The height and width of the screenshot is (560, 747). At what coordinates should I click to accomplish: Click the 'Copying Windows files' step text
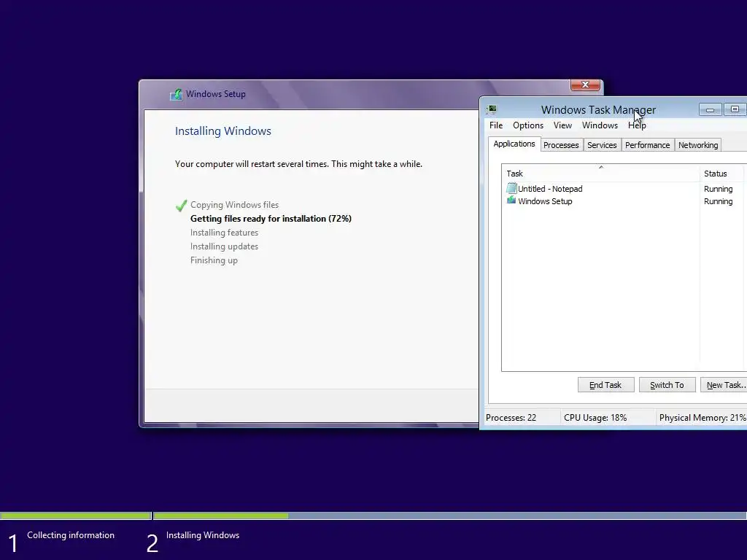[x=234, y=205]
